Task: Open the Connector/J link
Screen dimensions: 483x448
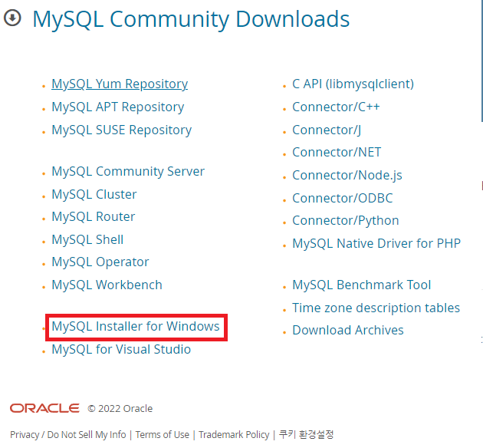Action: [x=327, y=130]
